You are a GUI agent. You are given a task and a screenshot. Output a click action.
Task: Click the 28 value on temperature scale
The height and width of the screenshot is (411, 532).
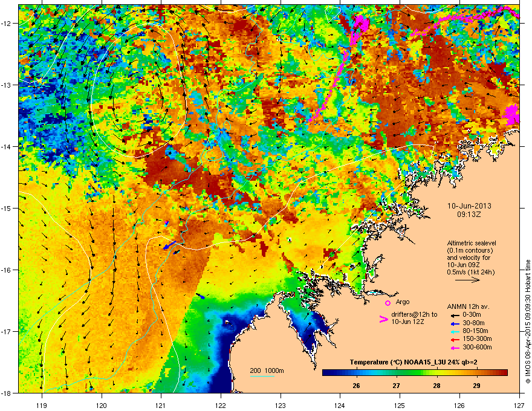(x=436, y=386)
